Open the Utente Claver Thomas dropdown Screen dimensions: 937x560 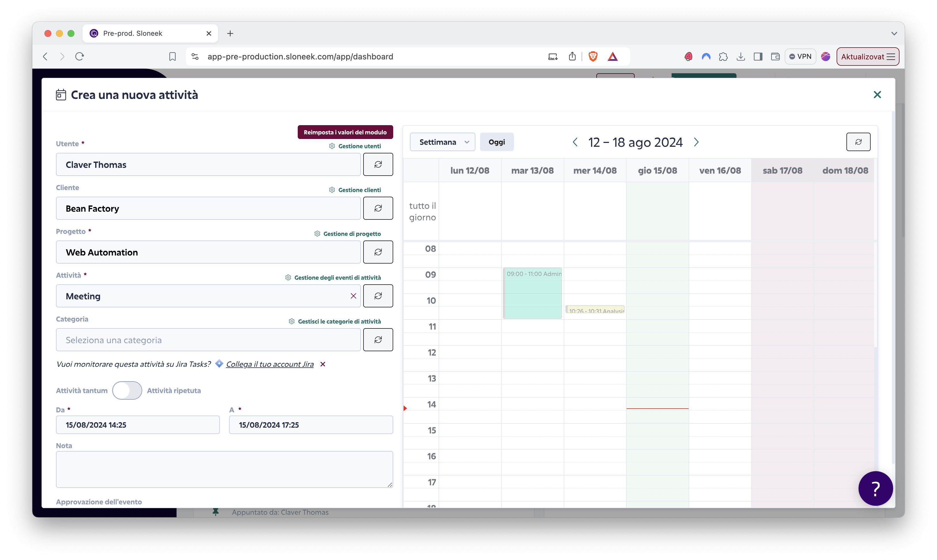(208, 165)
